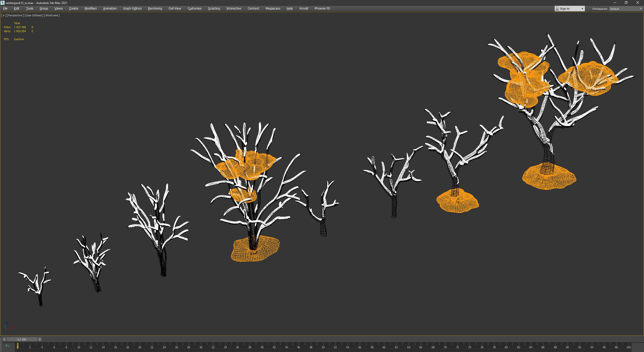Step to previous frame with < button
The image size is (644, 352).
[4, 339]
